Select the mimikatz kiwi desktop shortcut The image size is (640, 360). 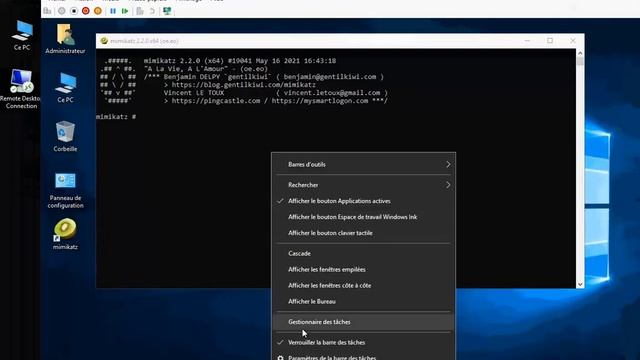click(x=65, y=234)
